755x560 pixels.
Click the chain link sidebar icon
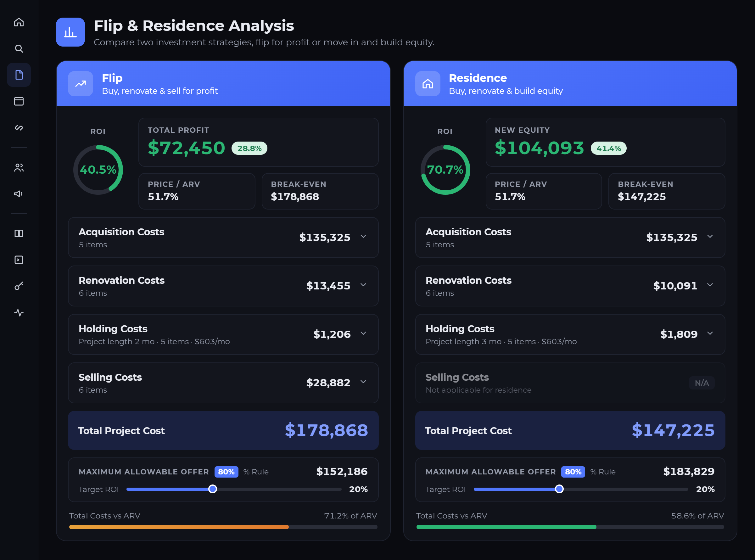(x=19, y=127)
